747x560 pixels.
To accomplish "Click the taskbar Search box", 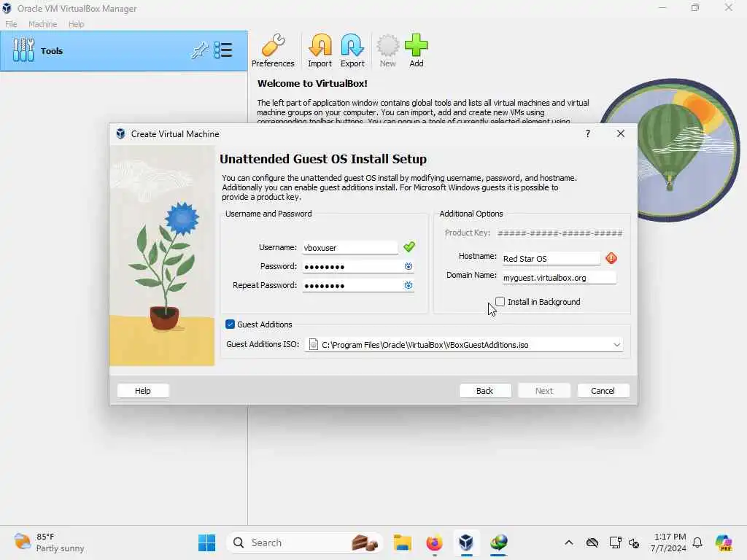I will 304,542.
